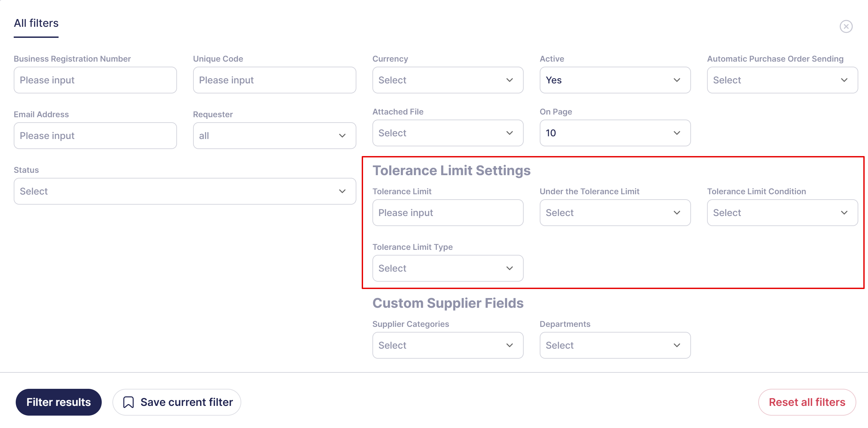Click the Tolerance Limit Settings heading
This screenshot has height=428, width=868.
coord(451,170)
